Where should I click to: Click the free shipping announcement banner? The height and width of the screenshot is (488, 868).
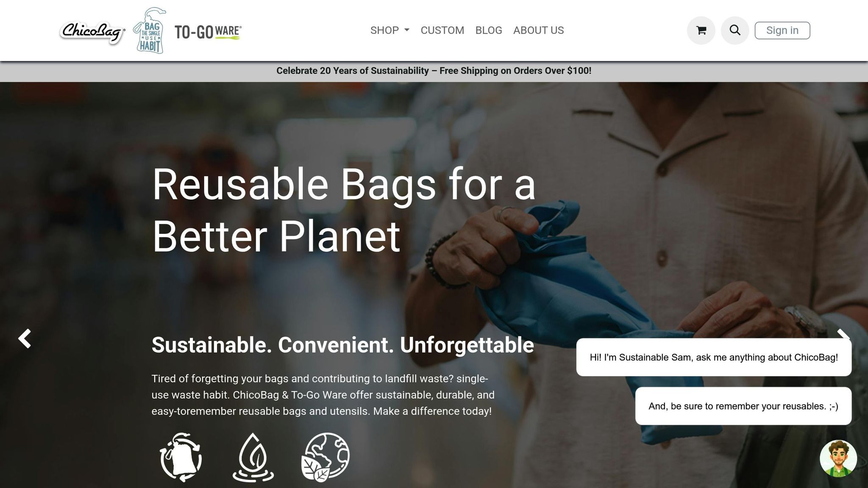[434, 71]
